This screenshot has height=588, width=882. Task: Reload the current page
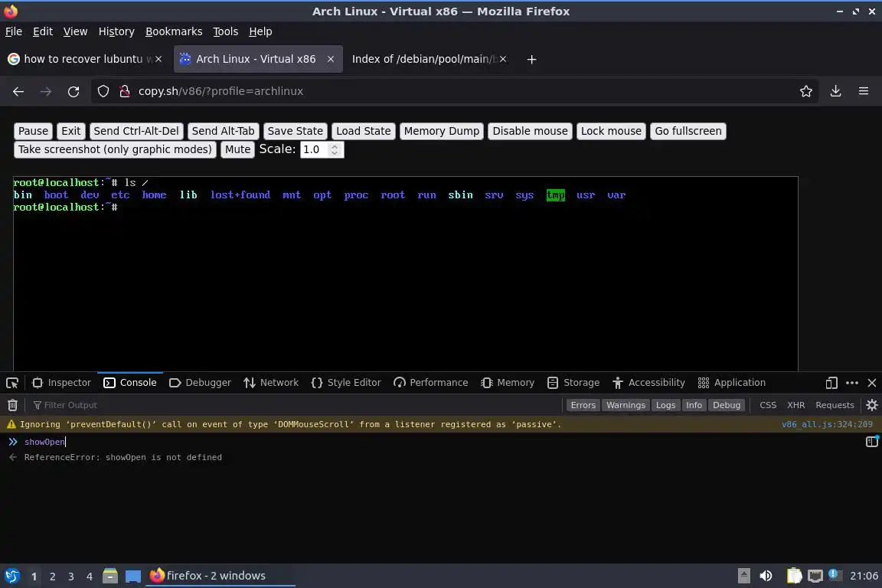tap(73, 91)
